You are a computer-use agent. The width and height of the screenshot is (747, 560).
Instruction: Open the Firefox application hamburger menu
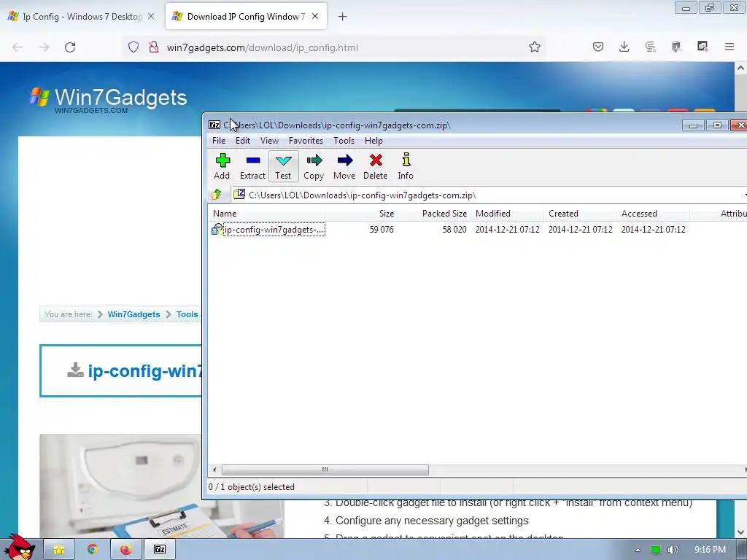click(729, 47)
